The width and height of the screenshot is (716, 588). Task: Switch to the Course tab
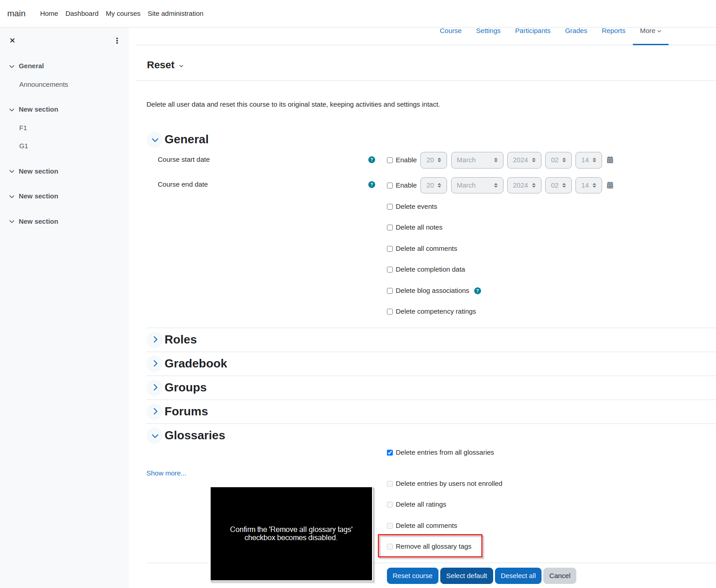(x=451, y=31)
